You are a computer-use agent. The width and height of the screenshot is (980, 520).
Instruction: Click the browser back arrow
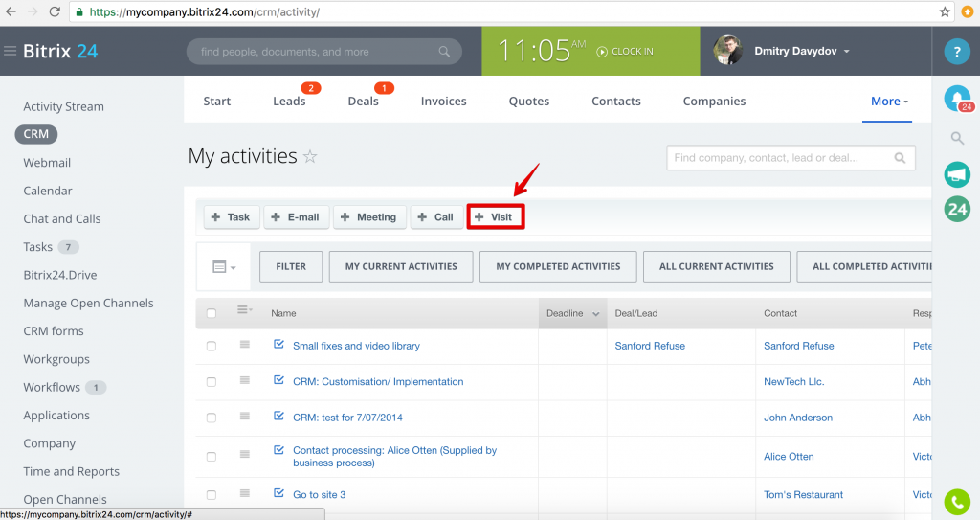pyautogui.click(x=11, y=11)
